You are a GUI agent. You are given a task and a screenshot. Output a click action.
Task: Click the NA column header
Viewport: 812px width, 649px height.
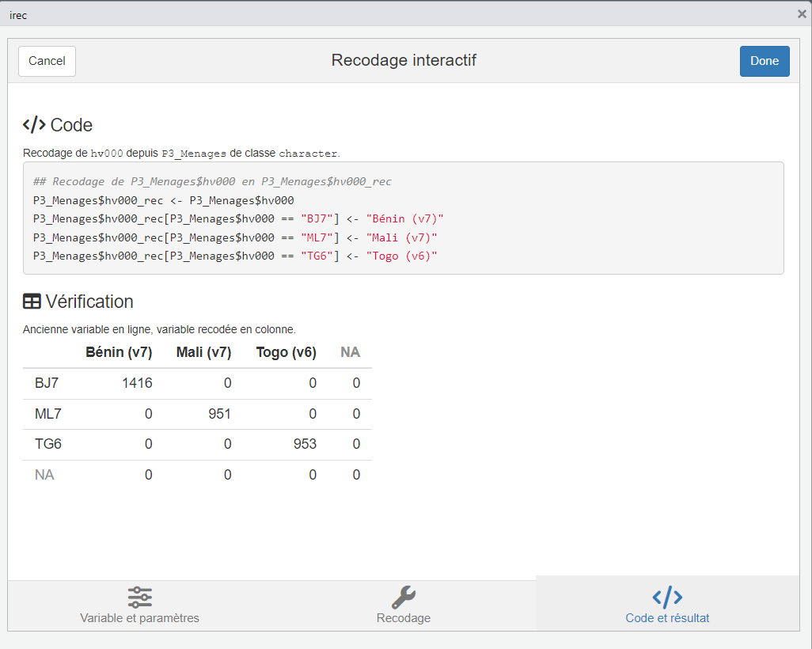(x=350, y=352)
